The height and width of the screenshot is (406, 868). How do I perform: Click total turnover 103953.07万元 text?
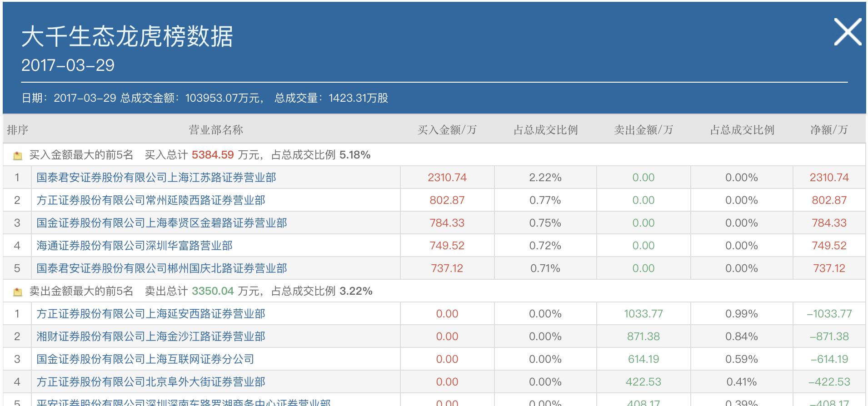click(x=222, y=98)
